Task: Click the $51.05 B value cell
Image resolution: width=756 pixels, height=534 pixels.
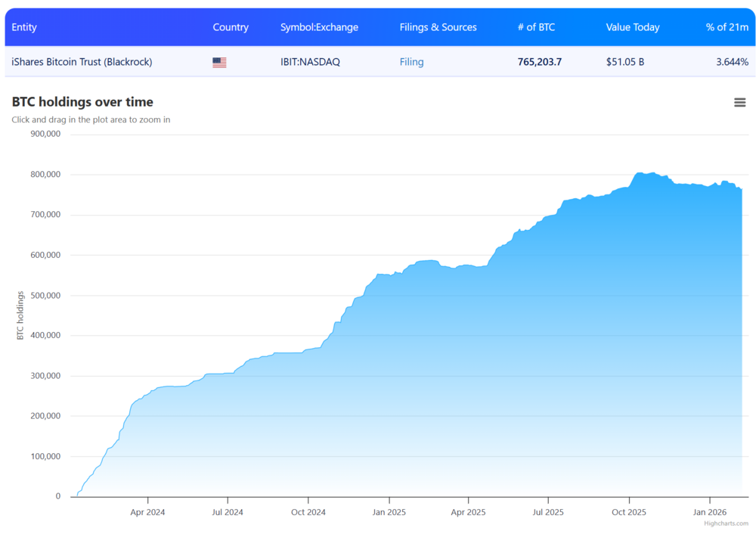Action: click(x=625, y=62)
